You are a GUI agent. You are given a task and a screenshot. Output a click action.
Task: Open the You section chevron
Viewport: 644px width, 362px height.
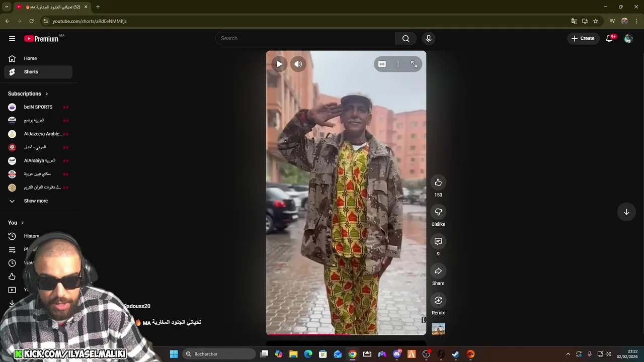[x=22, y=223]
